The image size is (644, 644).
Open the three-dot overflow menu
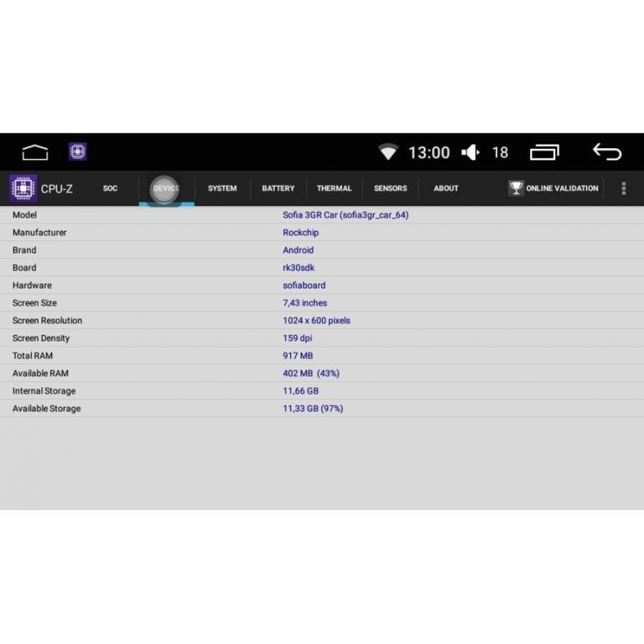tap(623, 188)
